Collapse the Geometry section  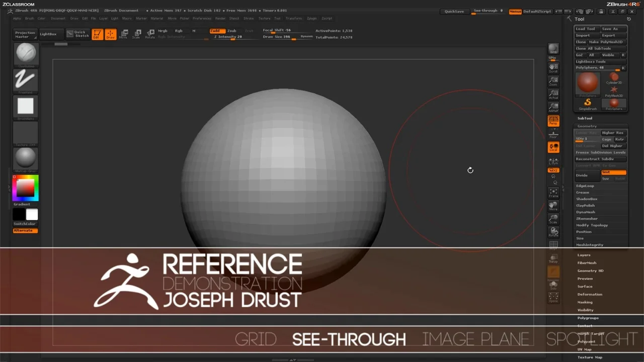pyautogui.click(x=587, y=126)
